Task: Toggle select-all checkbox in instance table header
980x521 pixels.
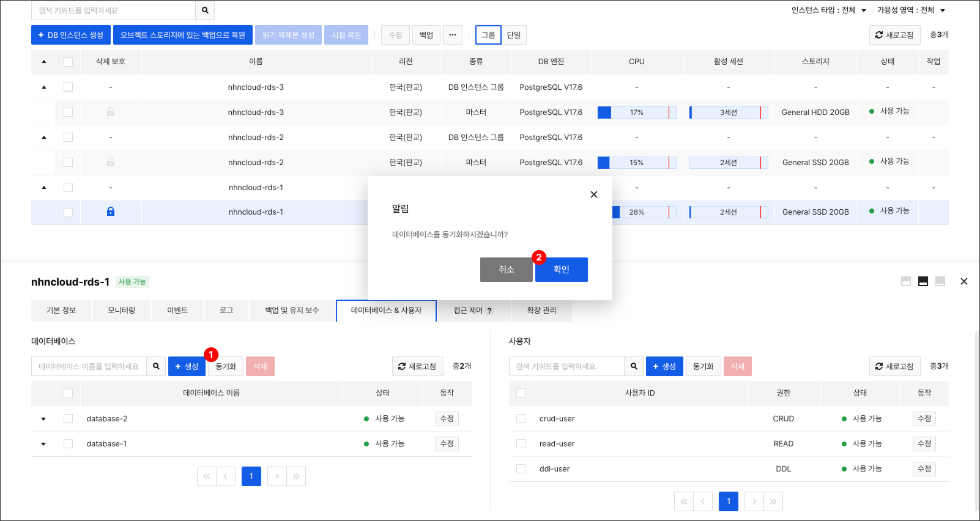Action: click(x=68, y=62)
